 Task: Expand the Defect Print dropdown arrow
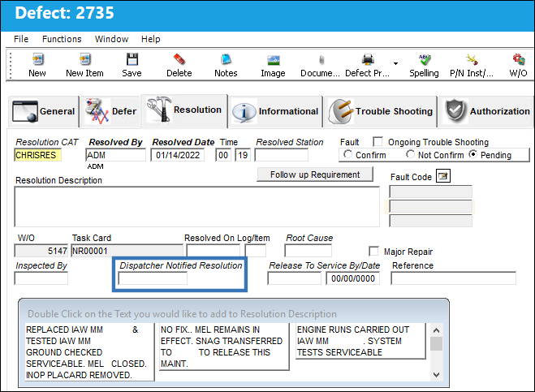[395, 63]
